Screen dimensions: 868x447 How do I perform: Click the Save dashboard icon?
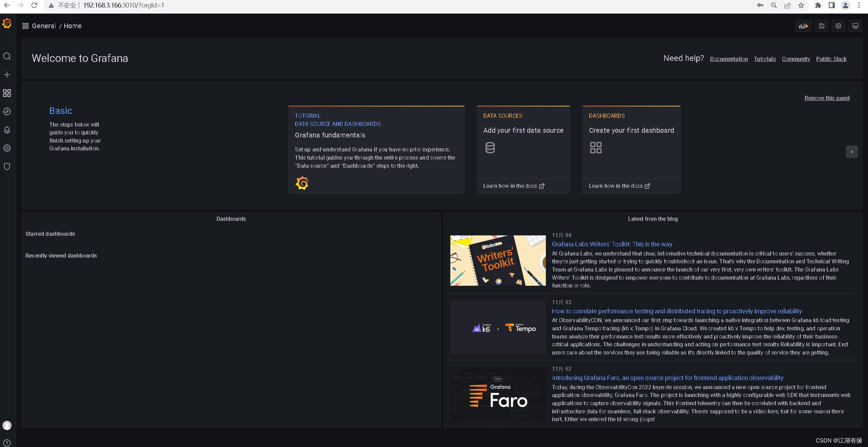tap(821, 26)
